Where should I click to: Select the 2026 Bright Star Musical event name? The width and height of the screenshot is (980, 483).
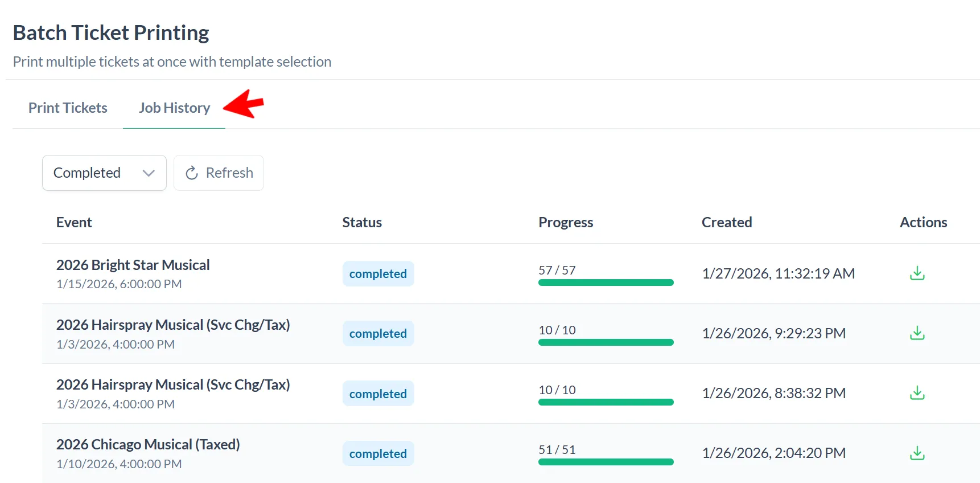tap(133, 265)
